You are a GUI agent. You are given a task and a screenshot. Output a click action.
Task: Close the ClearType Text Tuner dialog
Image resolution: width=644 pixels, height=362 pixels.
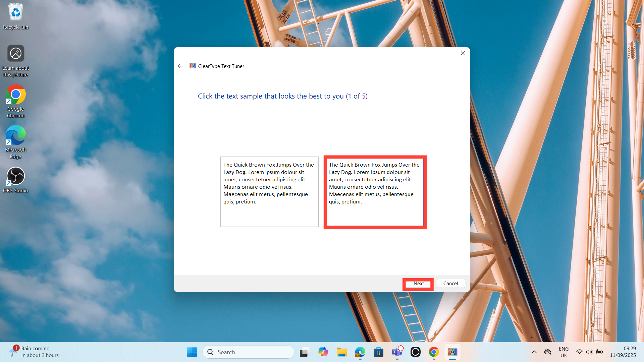pyautogui.click(x=463, y=53)
